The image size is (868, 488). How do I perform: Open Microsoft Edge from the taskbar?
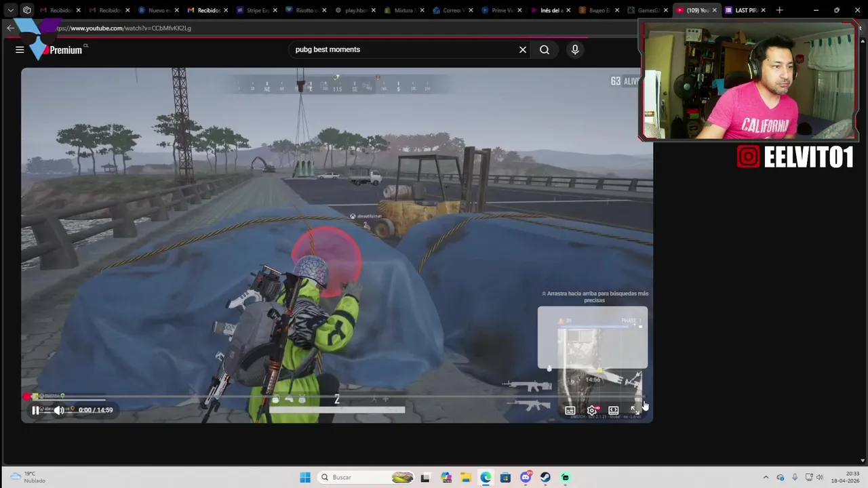(x=486, y=477)
